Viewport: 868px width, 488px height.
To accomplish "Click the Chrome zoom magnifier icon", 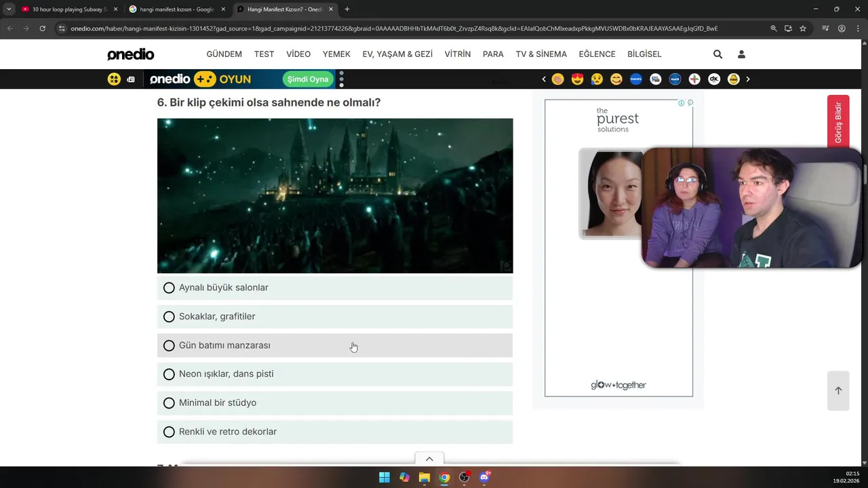I will coord(774,28).
